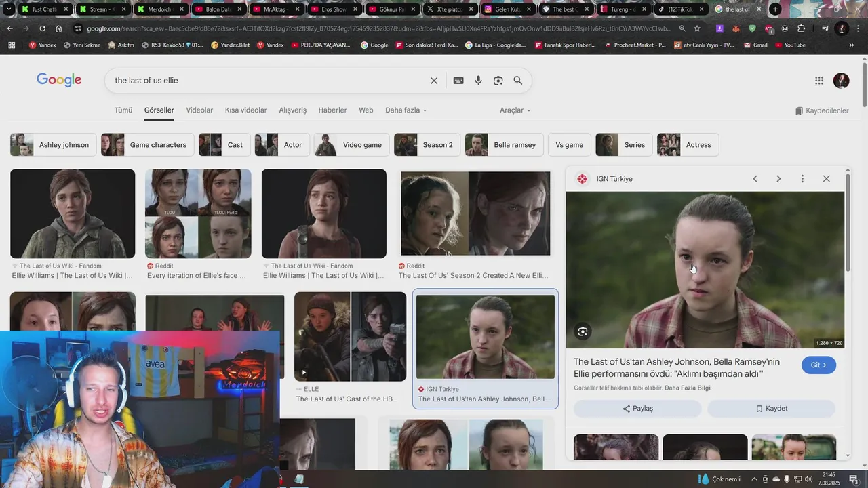
Task: Show the next image in the preview panel
Action: (778, 178)
